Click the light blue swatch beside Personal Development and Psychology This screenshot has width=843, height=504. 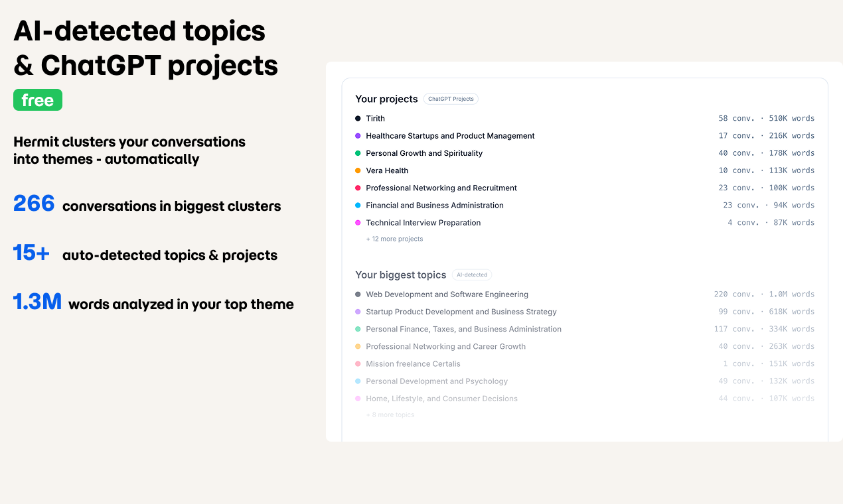point(358,381)
